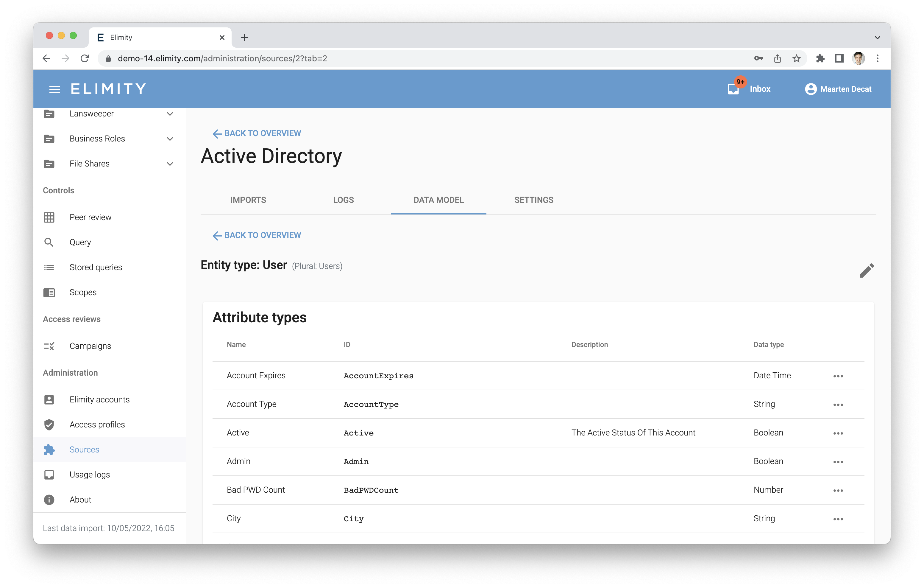Screen dimensions: 924x588
Task: Open the Inbox notifications icon
Action: tap(733, 89)
